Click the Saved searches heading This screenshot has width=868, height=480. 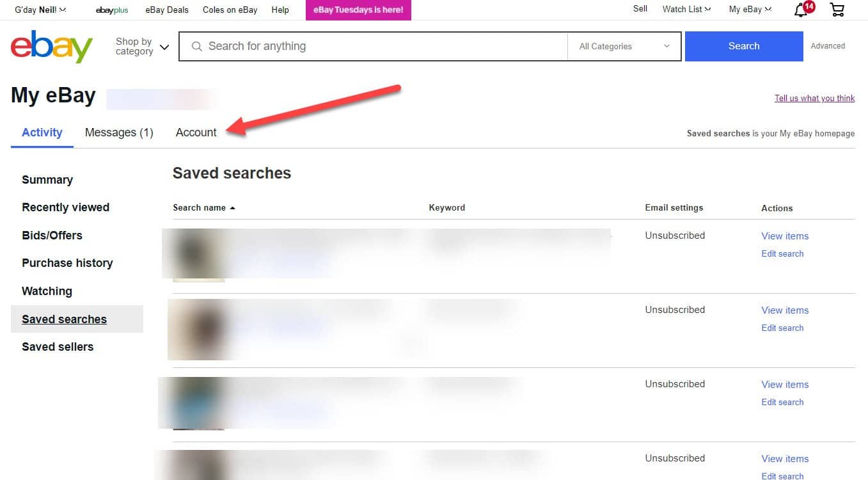[x=232, y=173]
